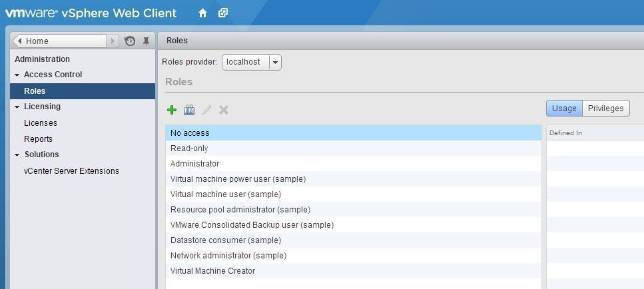Image resolution: width=644 pixels, height=289 pixels.
Task: Click the Home navigation button
Action: (x=59, y=41)
